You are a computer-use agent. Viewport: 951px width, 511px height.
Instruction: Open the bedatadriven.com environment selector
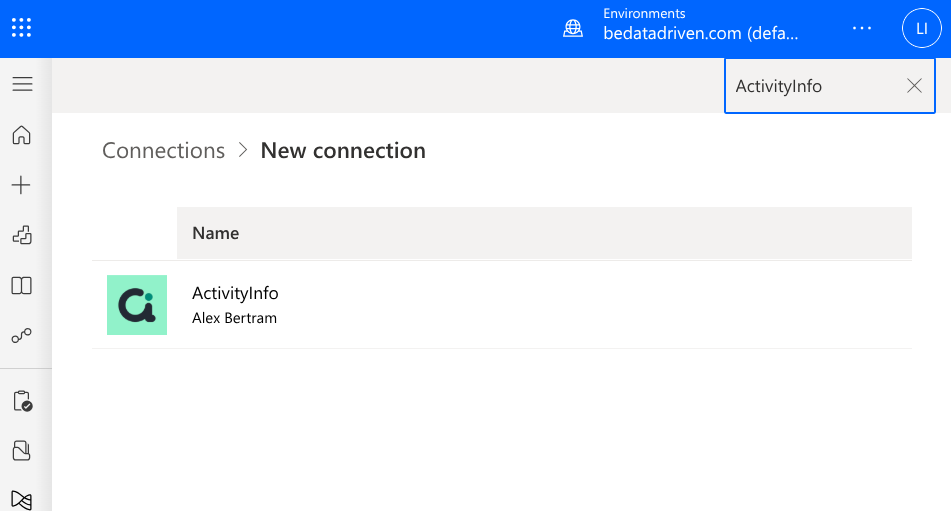(x=701, y=33)
